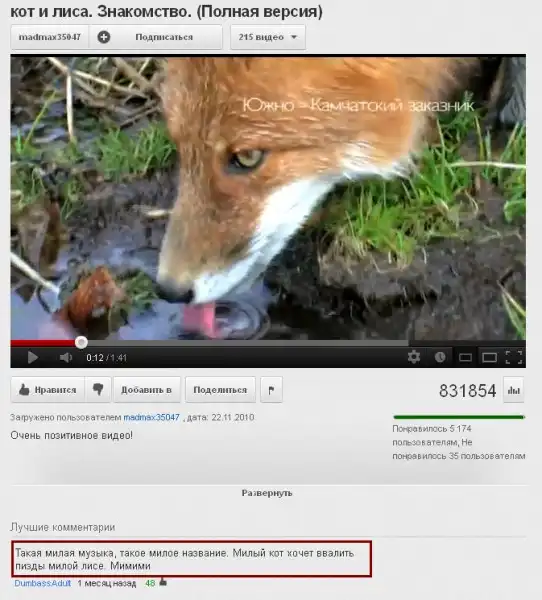Flag the video with the flag icon
The height and width of the screenshot is (600, 542).
tap(271, 390)
